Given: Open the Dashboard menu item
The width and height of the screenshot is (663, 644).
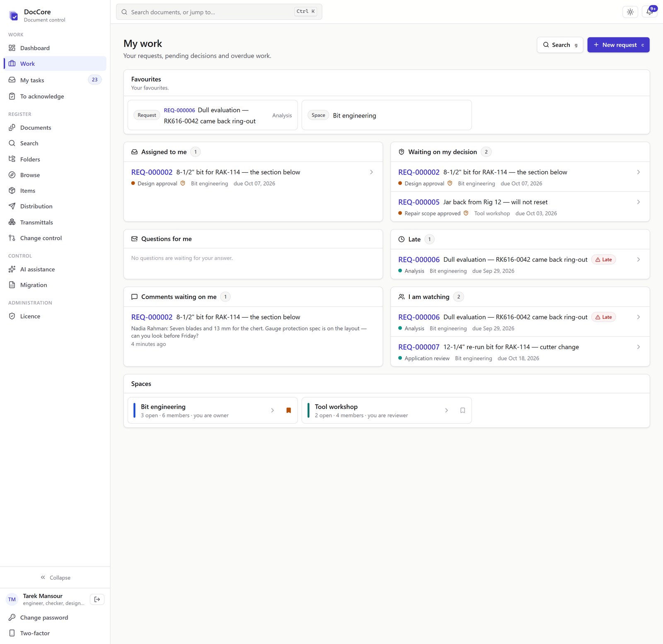Looking at the screenshot, I should (x=55, y=48).
